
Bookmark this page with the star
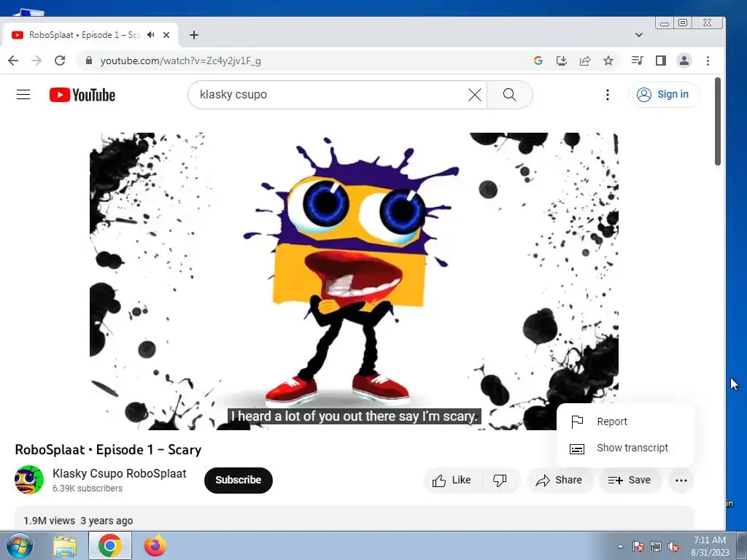pyautogui.click(x=608, y=61)
